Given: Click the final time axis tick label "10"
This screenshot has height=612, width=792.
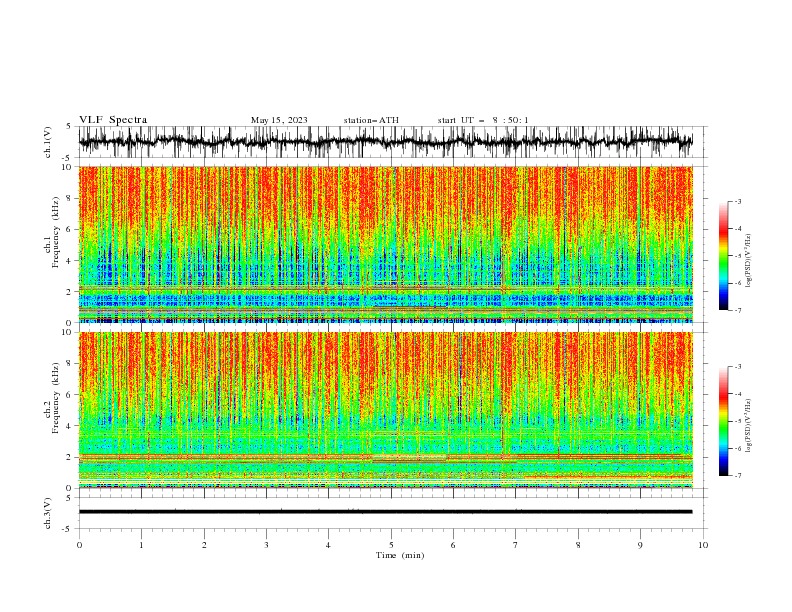Looking at the screenshot, I should 703,545.
